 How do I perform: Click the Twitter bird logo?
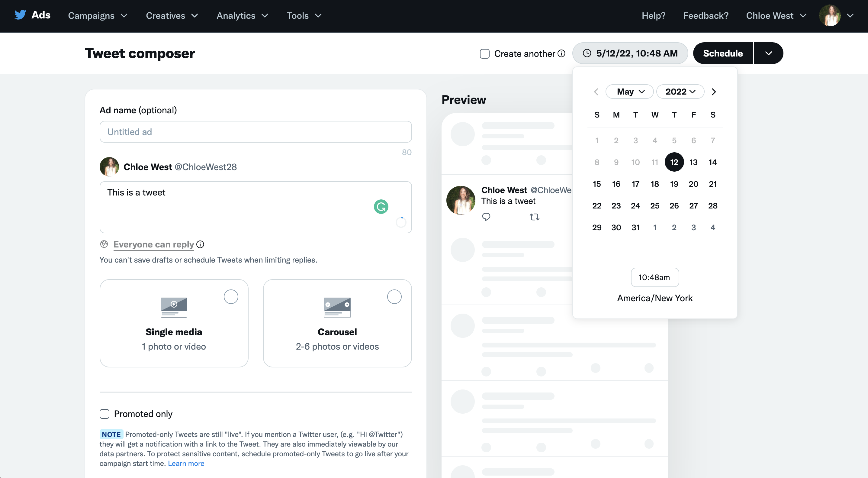click(x=20, y=15)
